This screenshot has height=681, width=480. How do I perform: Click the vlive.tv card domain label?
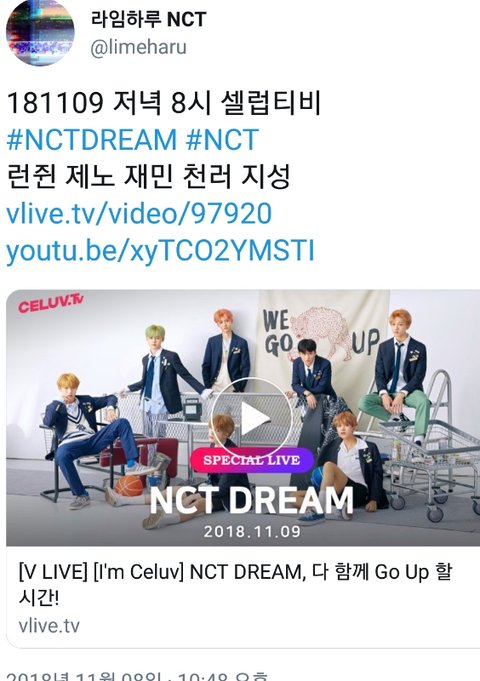[x=49, y=626]
